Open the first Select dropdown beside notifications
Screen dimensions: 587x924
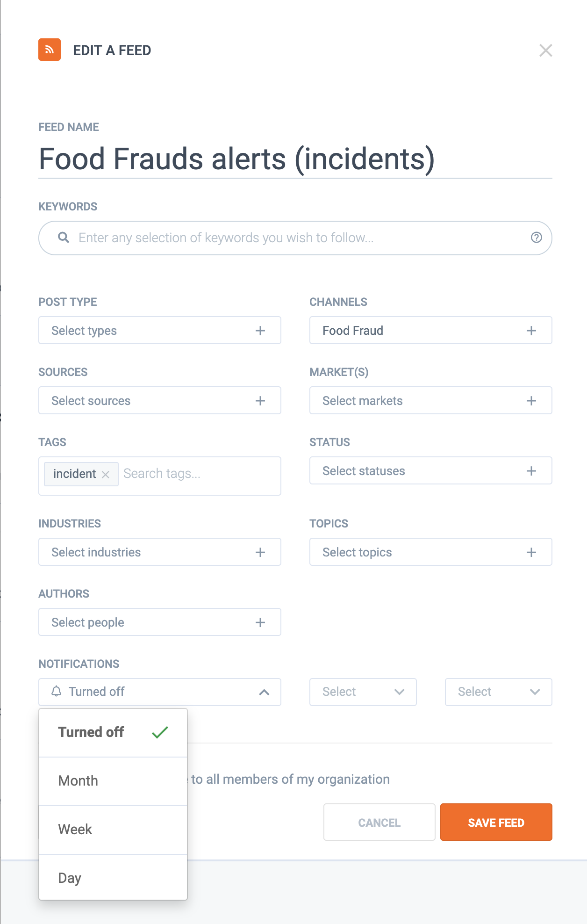363,692
